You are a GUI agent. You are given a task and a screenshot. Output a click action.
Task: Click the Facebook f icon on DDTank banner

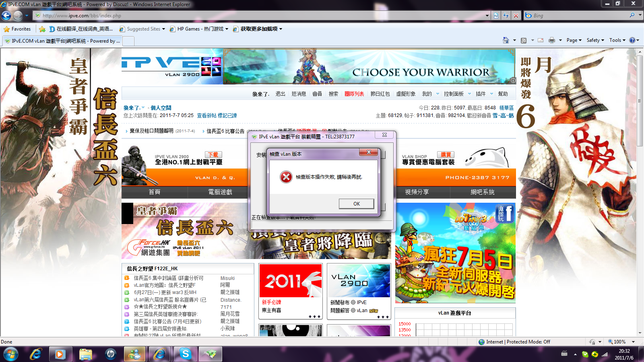(509, 214)
